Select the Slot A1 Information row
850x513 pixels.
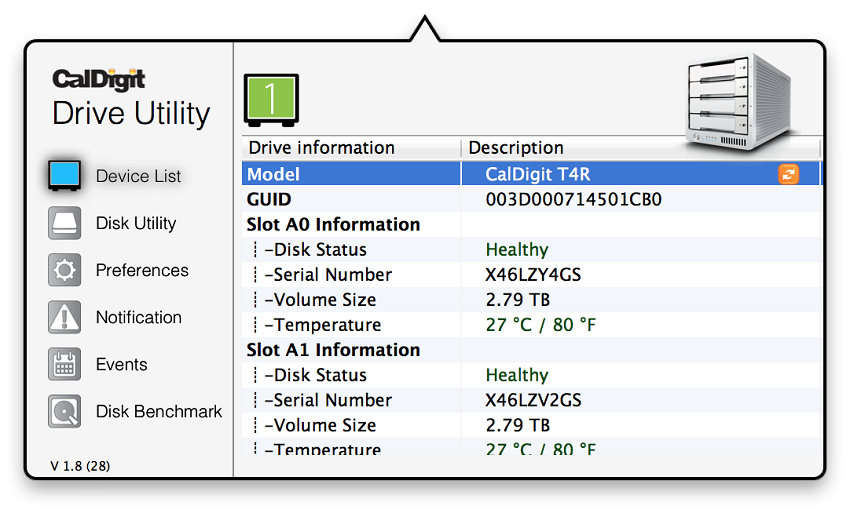tap(531, 350)
